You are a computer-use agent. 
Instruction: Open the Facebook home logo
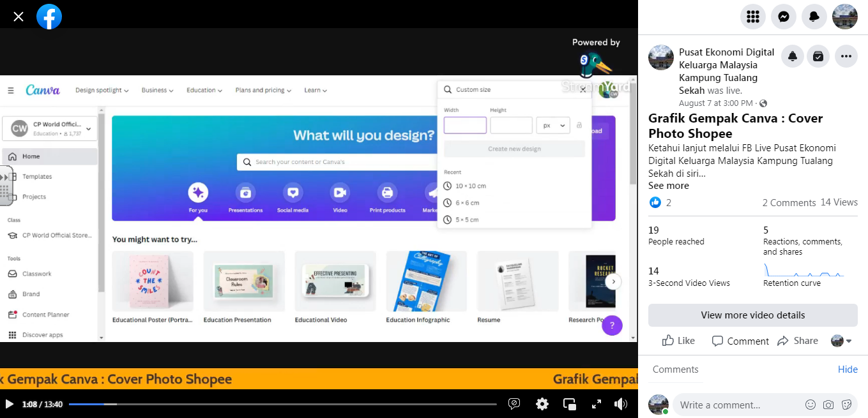(49, 17)
